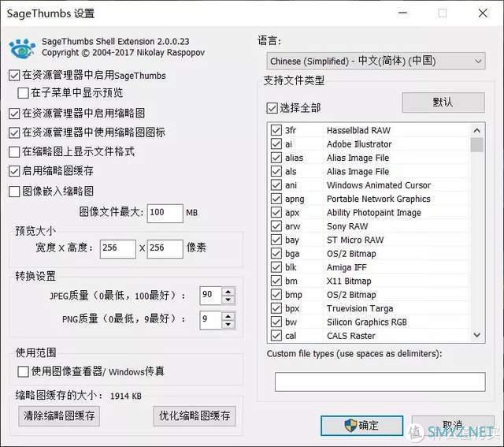Select the 'X11 Bitmap' row text
This screenshot has width=504, height=447.
click(x=349, y=281)
